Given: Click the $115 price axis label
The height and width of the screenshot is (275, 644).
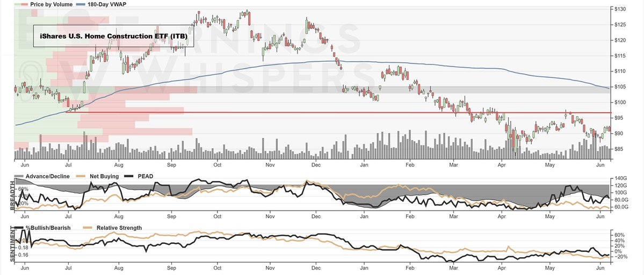Looking at the screenshot, I should (620, 56).
